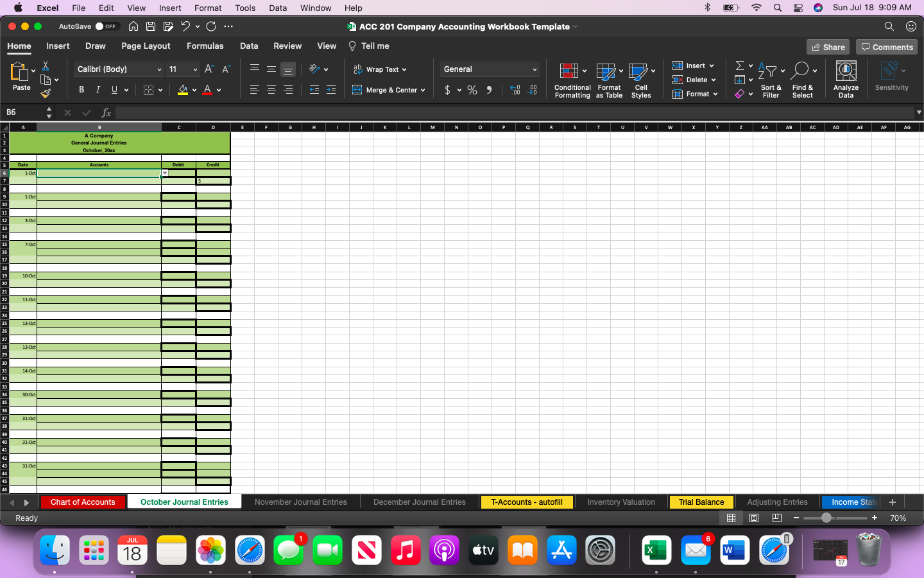
Task: Click the Comma Style icon
Action: coord(490,90)
